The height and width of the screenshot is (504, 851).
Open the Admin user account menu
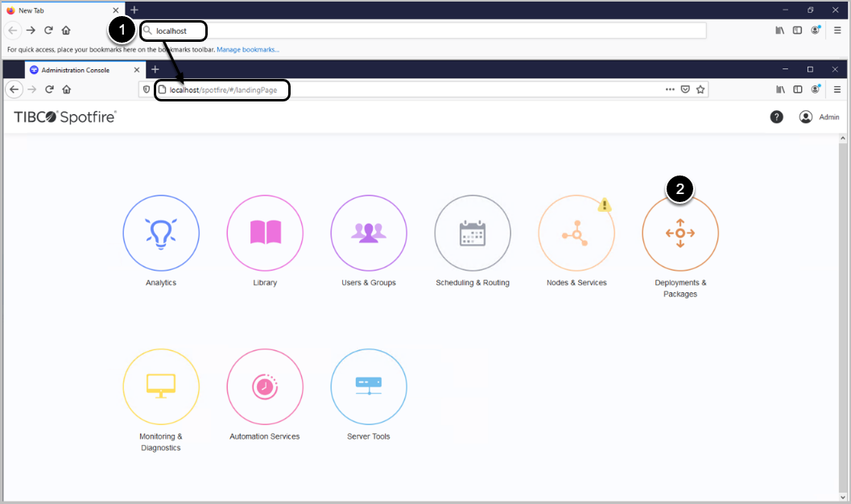point(818,117)
